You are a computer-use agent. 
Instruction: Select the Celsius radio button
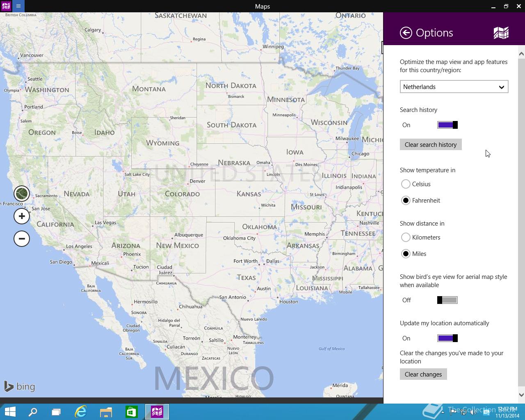coord(406,184)
